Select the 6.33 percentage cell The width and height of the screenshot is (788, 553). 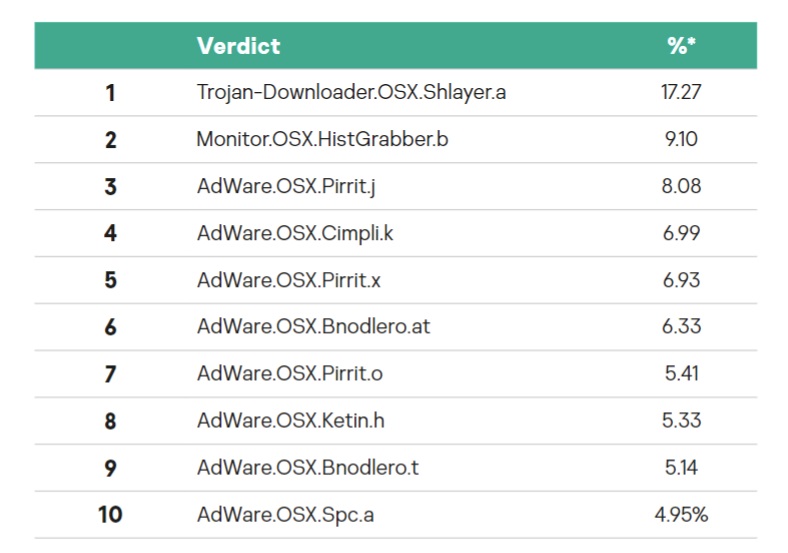point(681,327)
